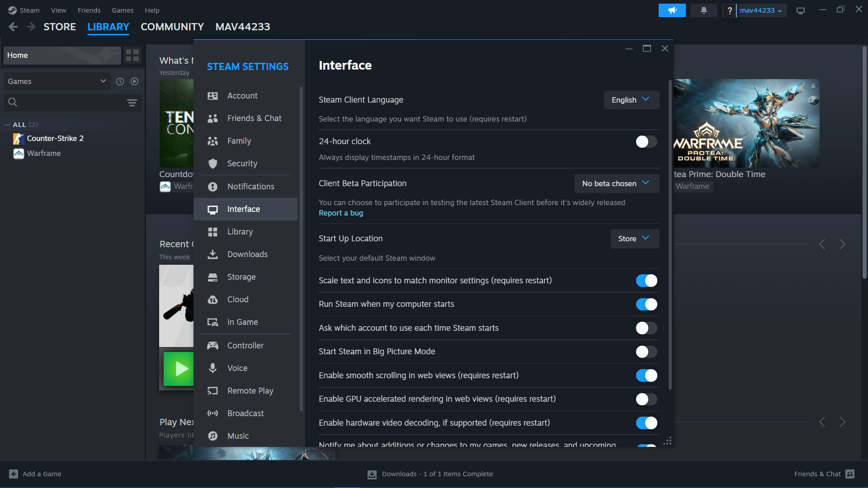This screenshot has width=868, height=488.
Task: Open Library settings section
Action: [x=245, y=232]
